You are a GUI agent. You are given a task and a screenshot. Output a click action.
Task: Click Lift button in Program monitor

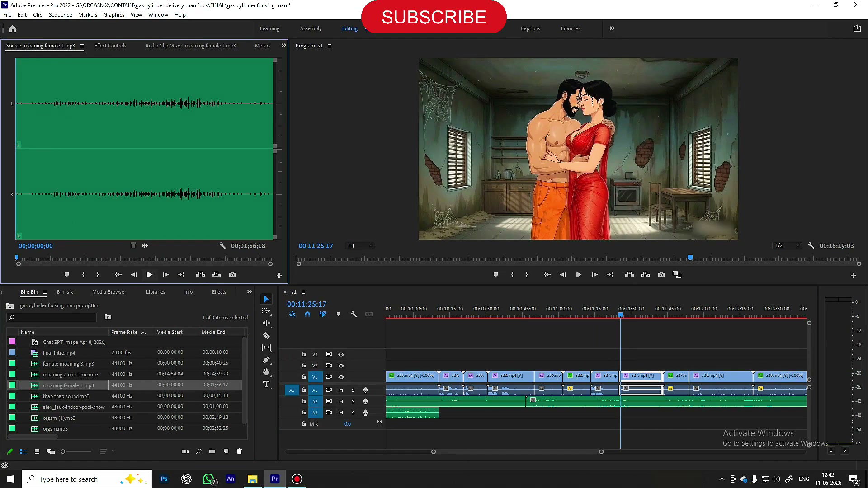(x=629, y=275)
